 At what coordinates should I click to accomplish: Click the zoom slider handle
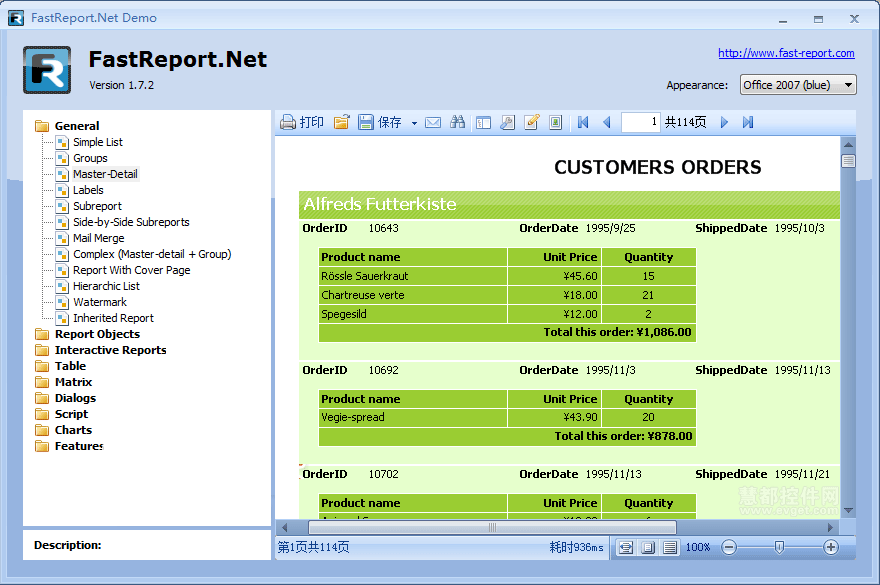(779, 547)
